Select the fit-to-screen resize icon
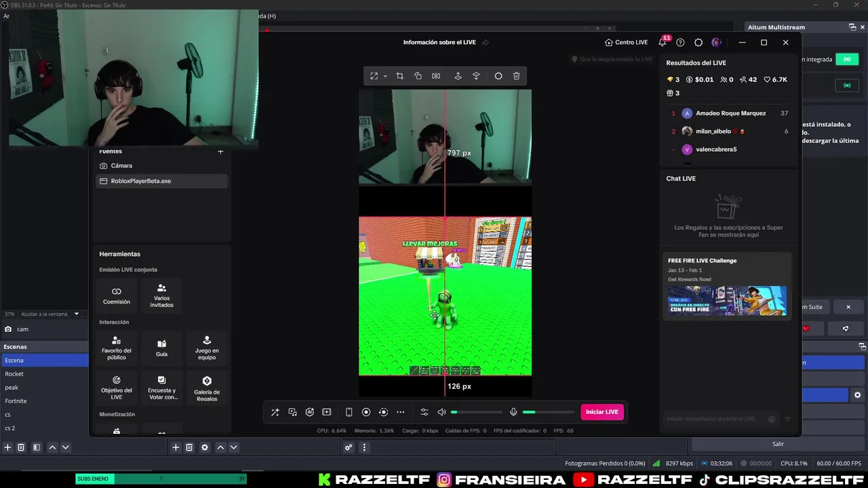The height and width of the screenshot is (488, 868). click(x=374, y=76)
